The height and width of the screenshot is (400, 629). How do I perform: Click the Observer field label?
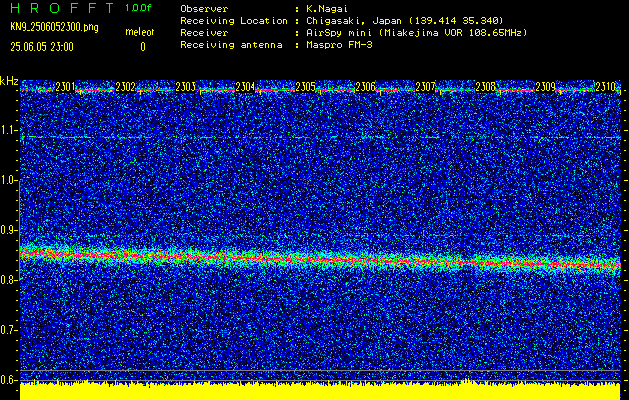[x=204, y=8]
